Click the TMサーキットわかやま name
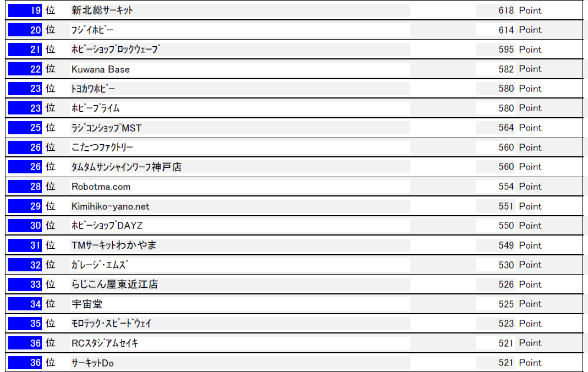This screenshot has height=372, width=588. (114, 245)
